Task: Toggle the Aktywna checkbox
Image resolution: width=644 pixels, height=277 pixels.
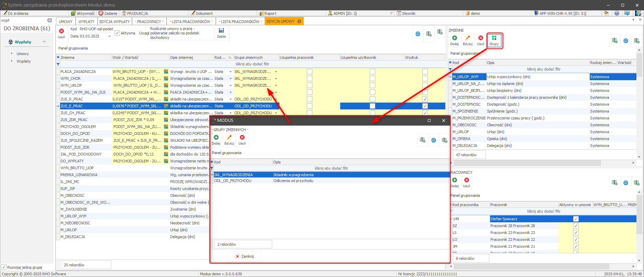Action: pos(117,33)
